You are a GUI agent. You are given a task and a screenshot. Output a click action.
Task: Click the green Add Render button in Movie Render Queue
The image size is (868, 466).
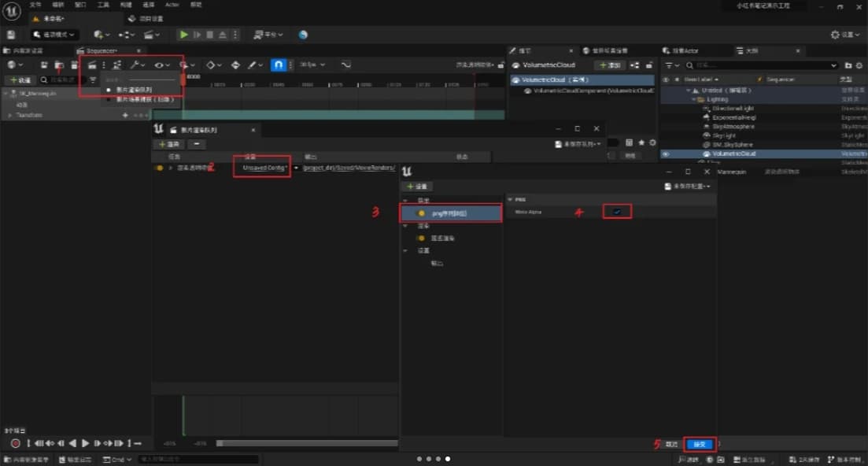169,144
